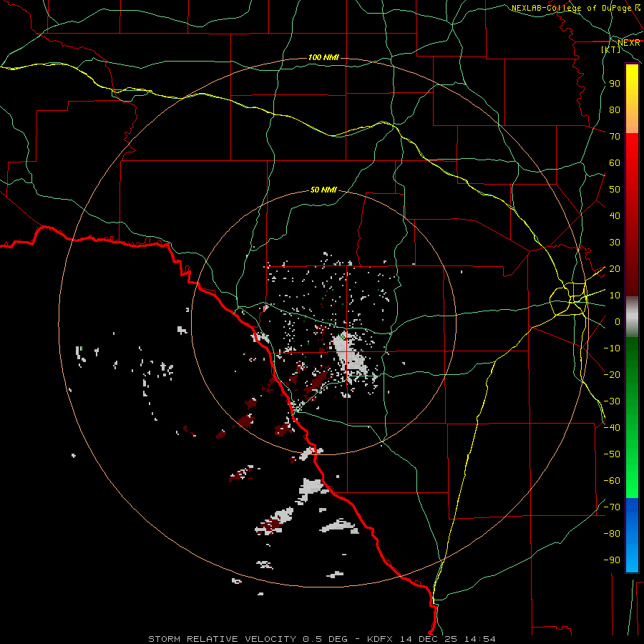644x644 pixels.
Task: Click the 0 value on velocity scale
Action: tap(618, 322)
